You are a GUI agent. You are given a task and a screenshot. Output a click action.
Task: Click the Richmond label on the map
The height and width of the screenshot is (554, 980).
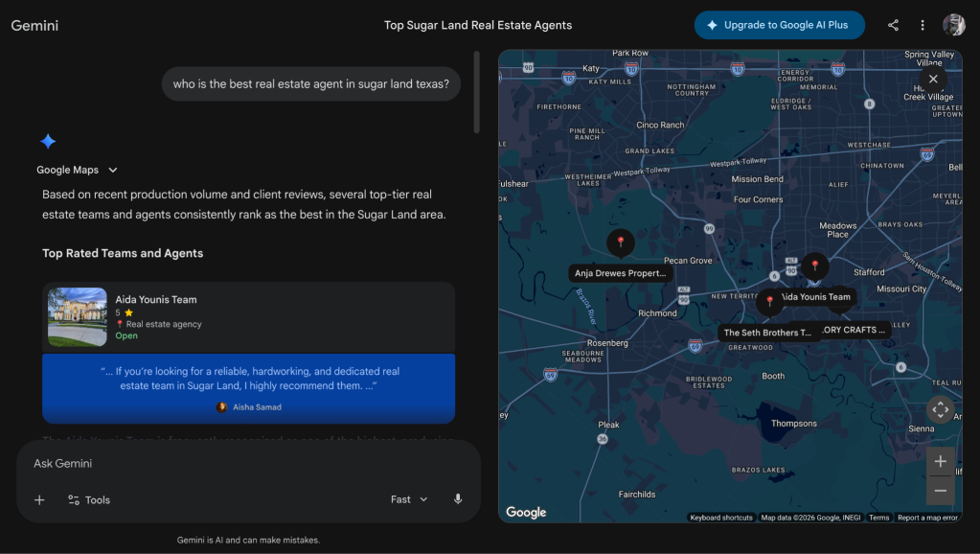657,313
